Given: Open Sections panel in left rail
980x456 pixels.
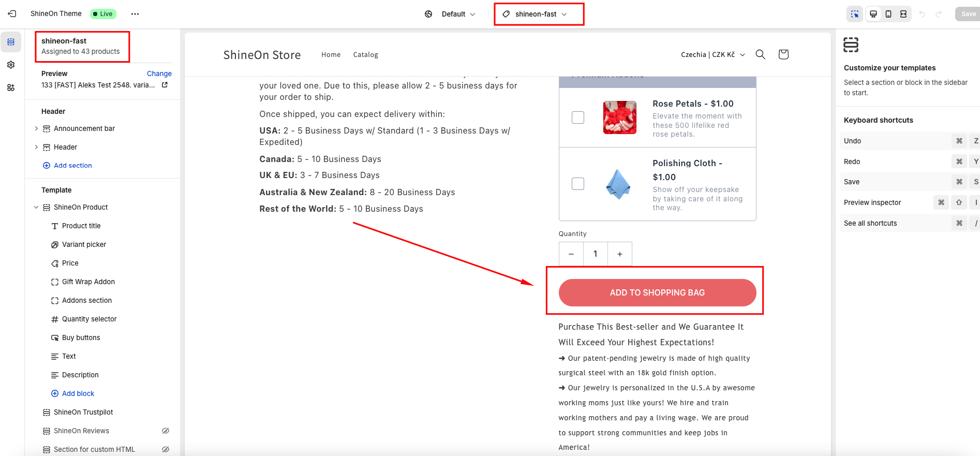Looking at the screenshot, I should 11,42.
